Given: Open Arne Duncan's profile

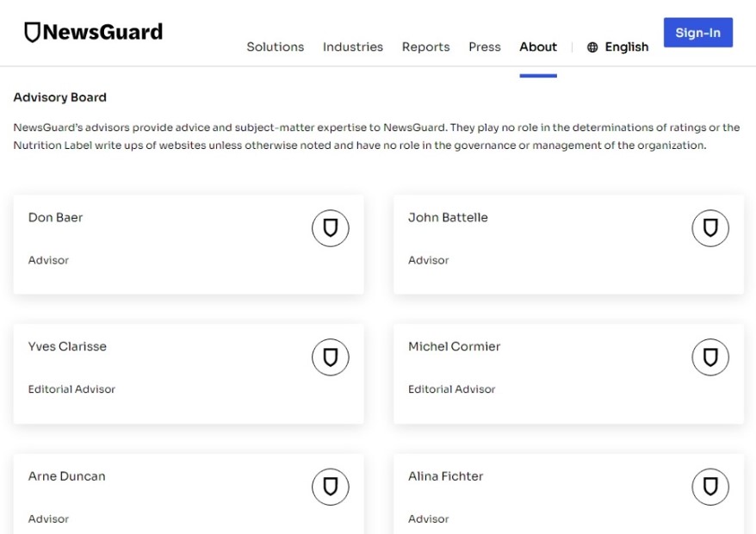Looking at the screenshot, I should (189, 494).
